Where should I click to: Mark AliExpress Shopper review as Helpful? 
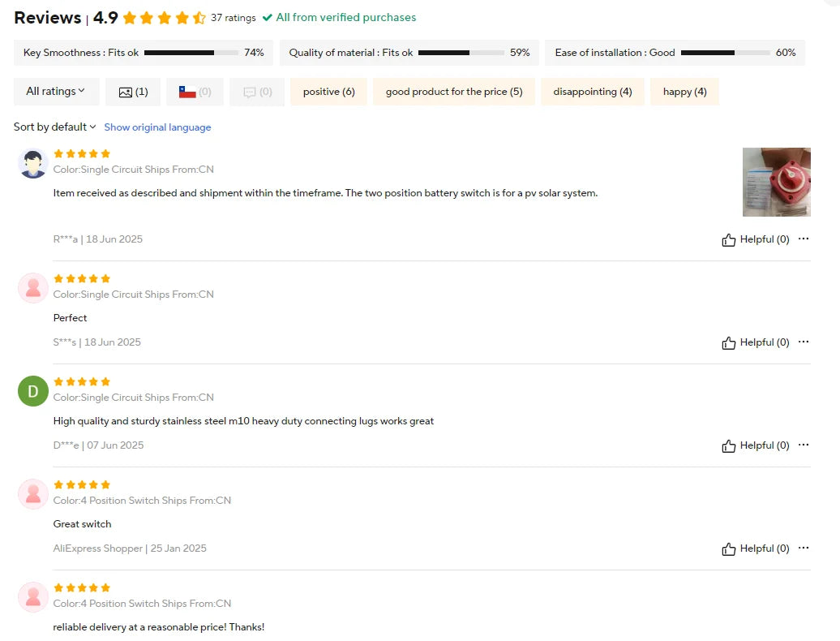(x=755, y=549)
